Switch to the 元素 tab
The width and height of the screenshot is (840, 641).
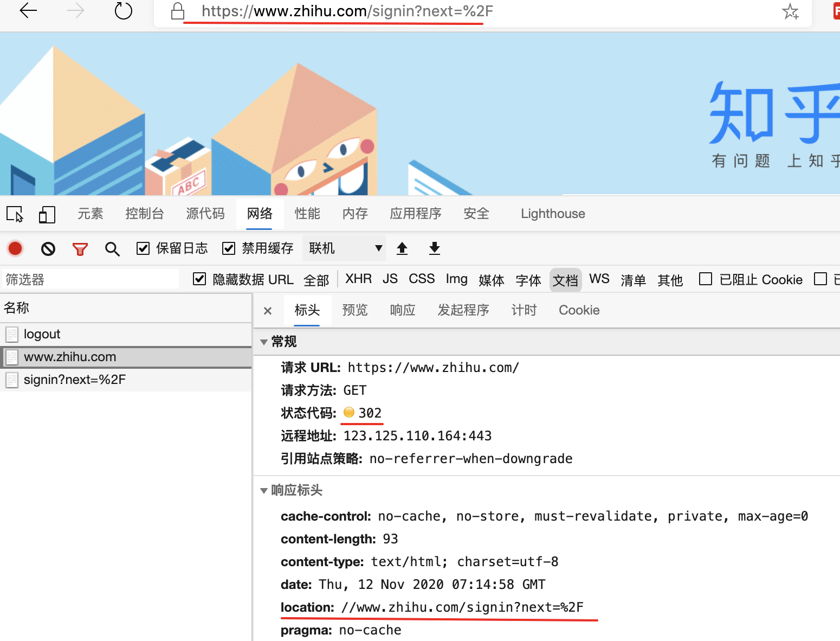click(x=90, y=214)
